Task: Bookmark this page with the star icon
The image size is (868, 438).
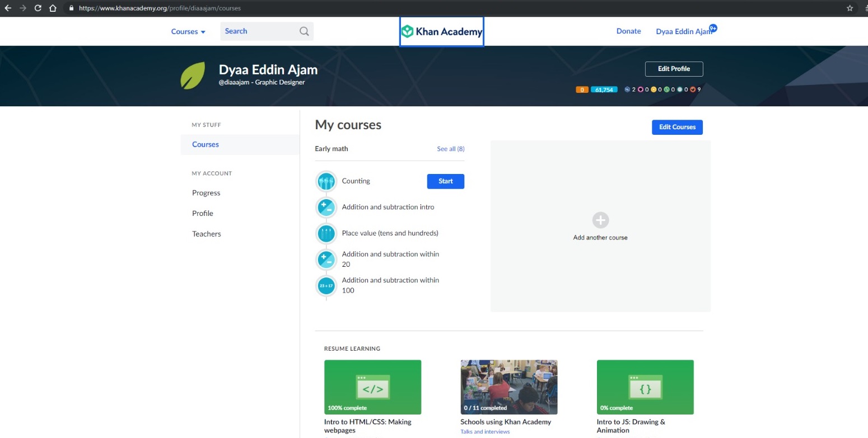Action: (850, 8)
